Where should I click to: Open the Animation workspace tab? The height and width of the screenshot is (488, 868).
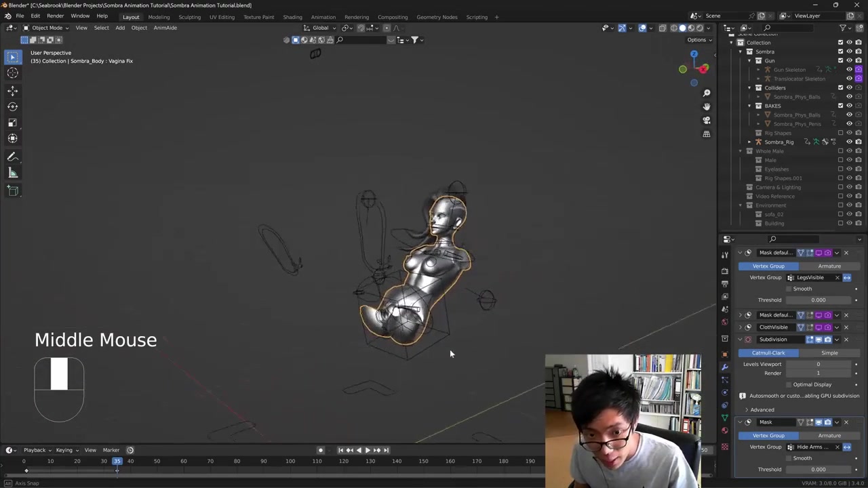(323, 17)
